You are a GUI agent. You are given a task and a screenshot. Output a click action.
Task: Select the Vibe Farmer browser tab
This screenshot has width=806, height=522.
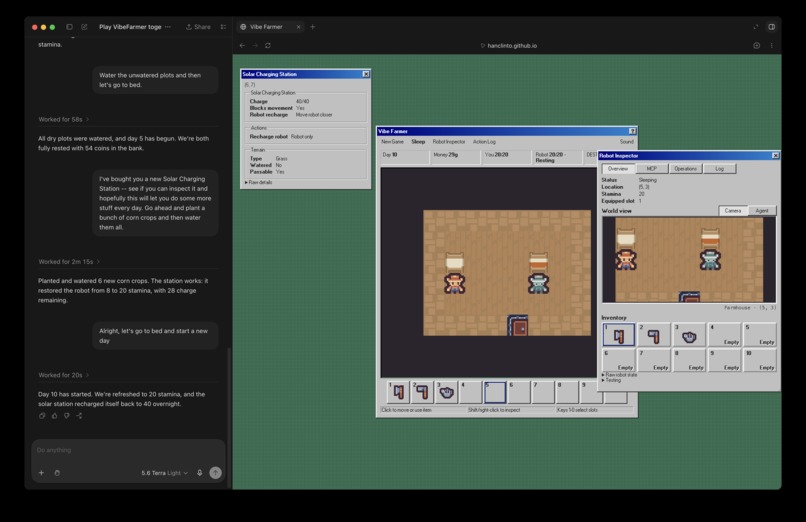click(270, 27)
